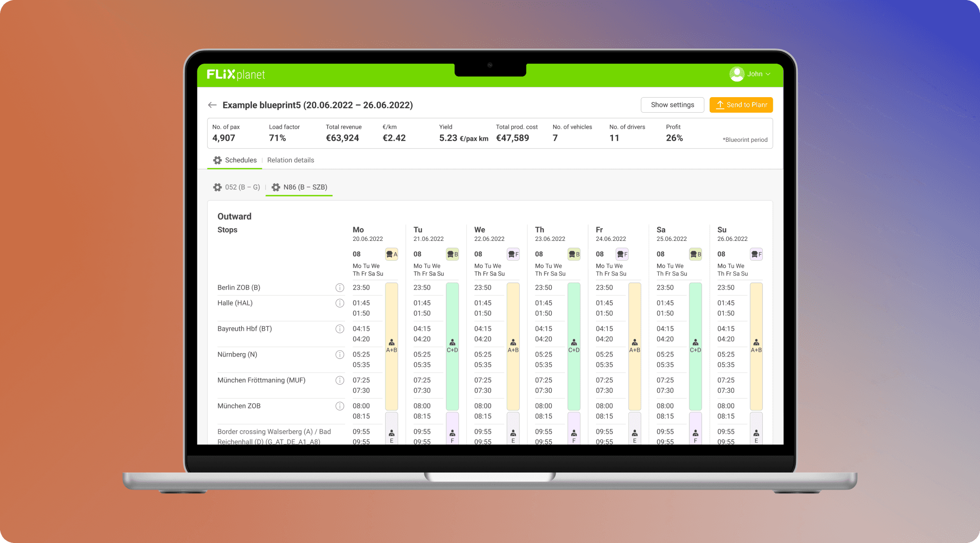Open info for München Fröttmaning (MUF)
Screen dimensions: 980x543
point(340,380)
